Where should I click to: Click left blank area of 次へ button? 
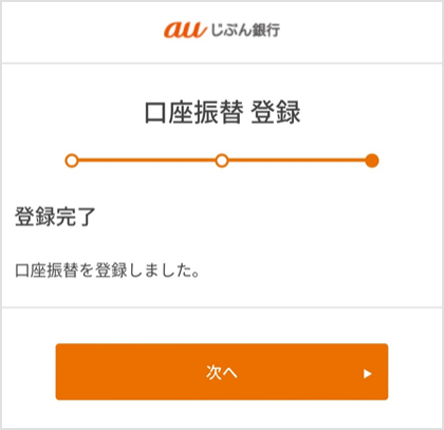point(130,372)
